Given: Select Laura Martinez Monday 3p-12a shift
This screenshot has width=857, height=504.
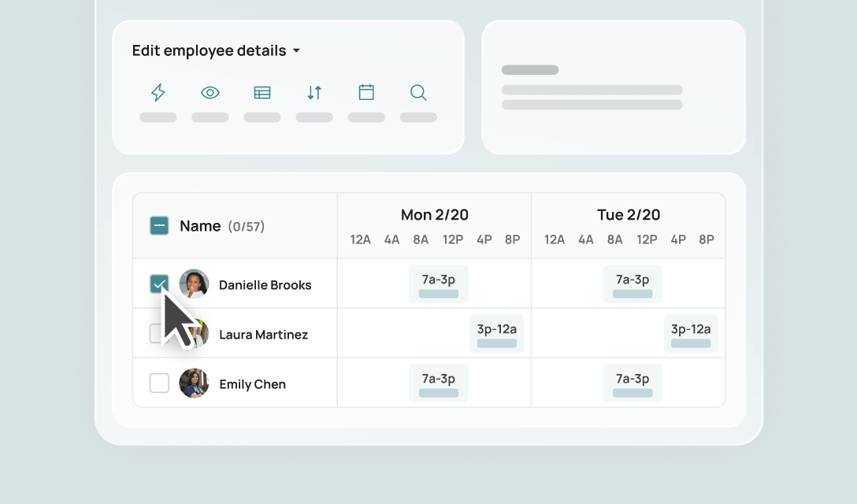Looking at the screenshot, I should point(497,333).
